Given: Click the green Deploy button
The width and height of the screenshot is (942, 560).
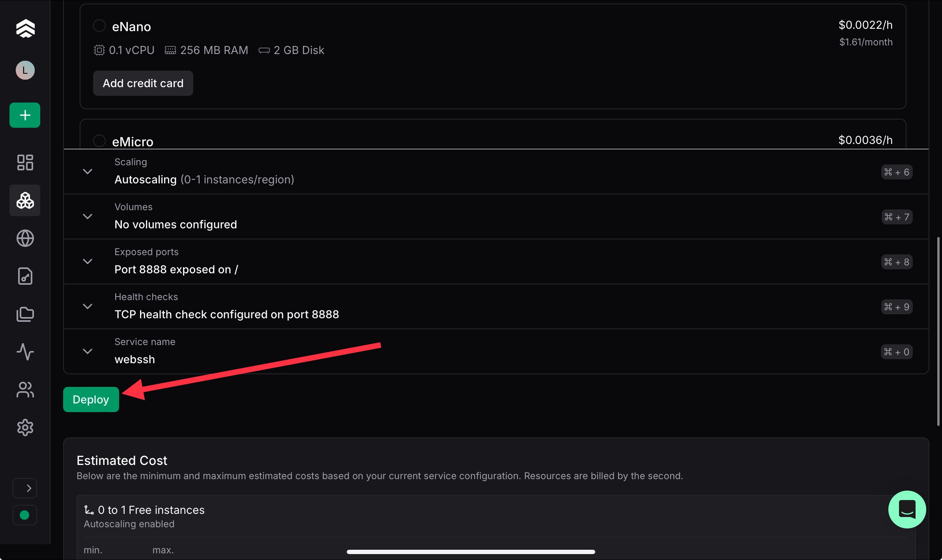Looking at the screenshot, I should (91, 399).
